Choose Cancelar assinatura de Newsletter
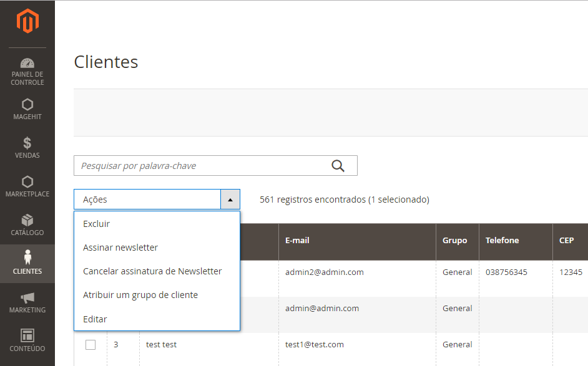588x366 pixels. click(x=157, y=271)
